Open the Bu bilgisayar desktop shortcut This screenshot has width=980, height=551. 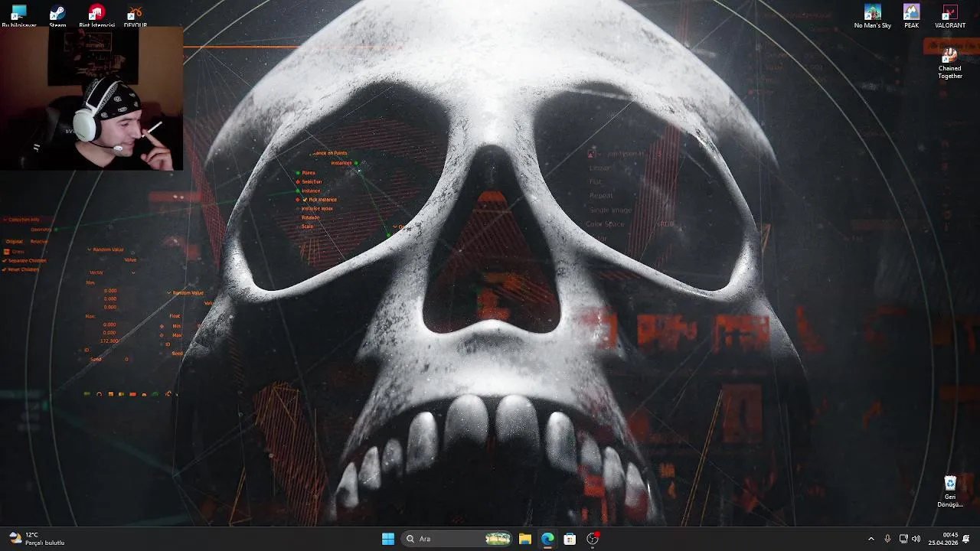[18, 15]
